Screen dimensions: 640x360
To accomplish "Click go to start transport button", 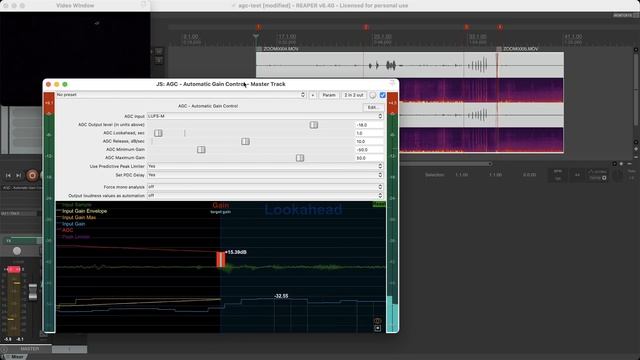I will tap(8, 176).
